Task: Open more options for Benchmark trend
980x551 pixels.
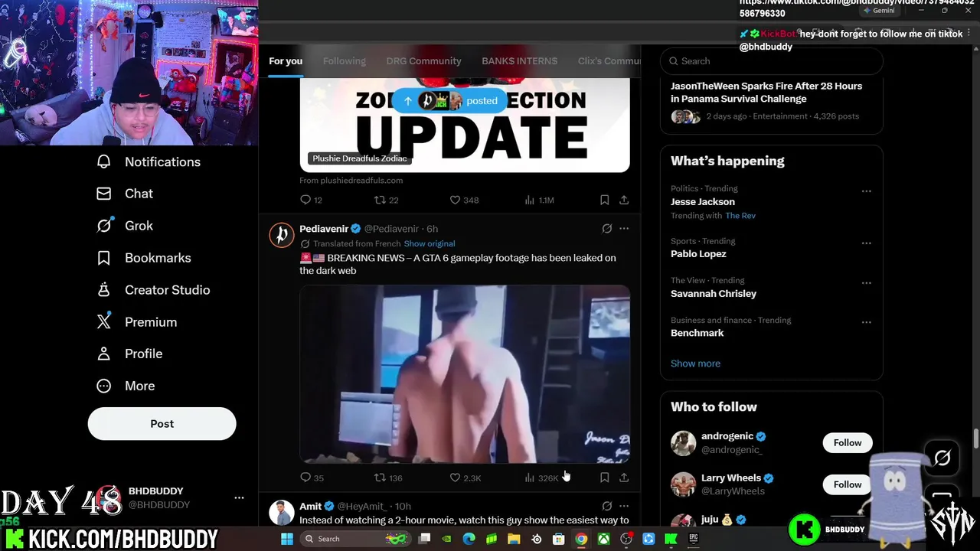Action: click(x=866, y=323)
